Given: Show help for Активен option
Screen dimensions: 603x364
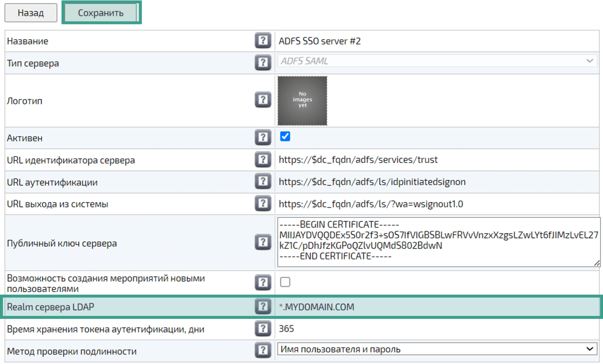Looking at the screenshot, I should pyautogui.click(x=262, y=138).
